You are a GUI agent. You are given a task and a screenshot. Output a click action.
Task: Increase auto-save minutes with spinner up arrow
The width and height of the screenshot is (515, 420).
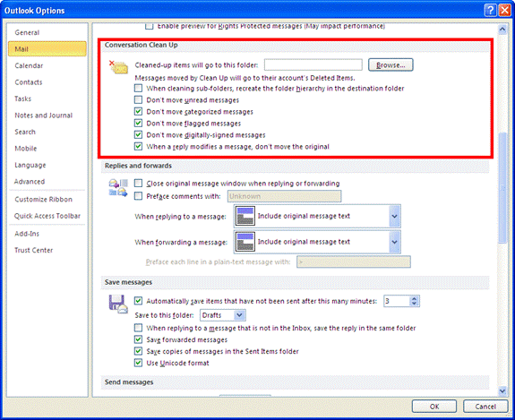tap(414, 298)
